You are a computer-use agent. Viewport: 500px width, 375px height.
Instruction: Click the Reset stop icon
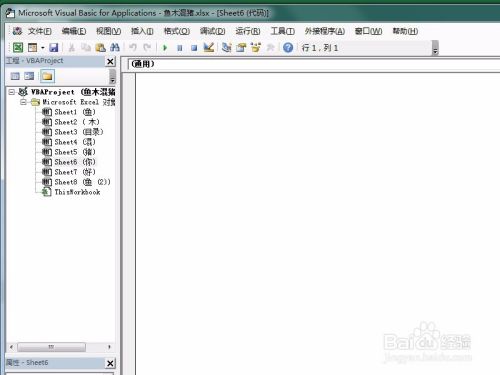coord(194,48)
